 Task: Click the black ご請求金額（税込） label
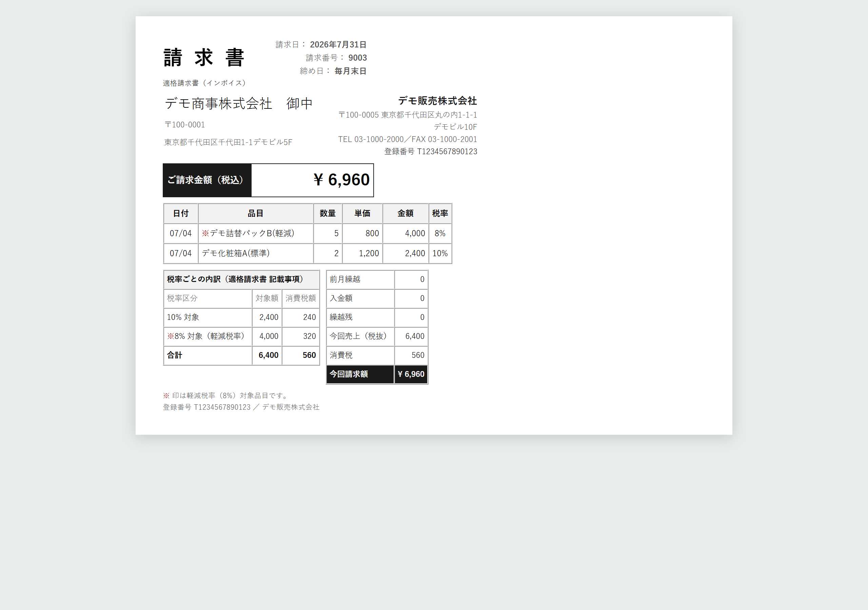[207, 180]
